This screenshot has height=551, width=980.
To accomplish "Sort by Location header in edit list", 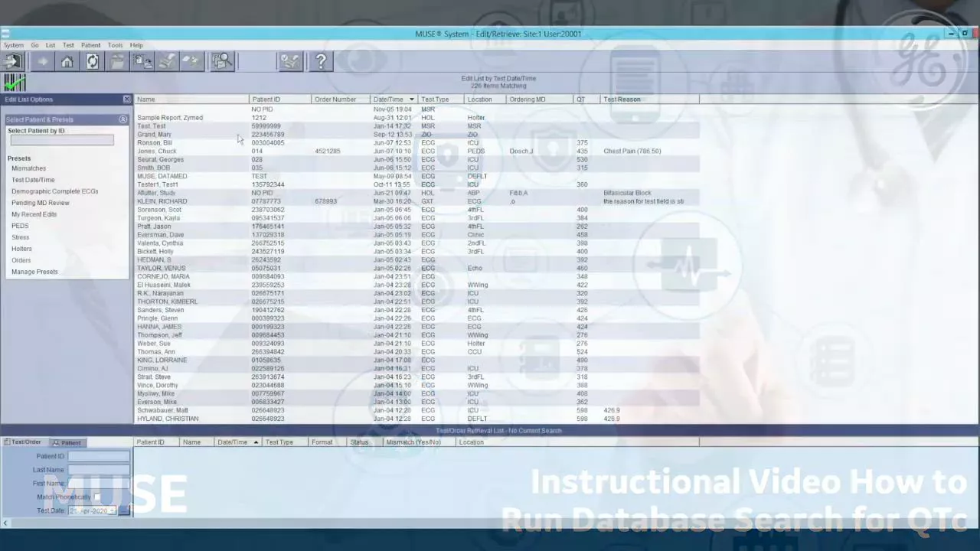I will [485, 99].
